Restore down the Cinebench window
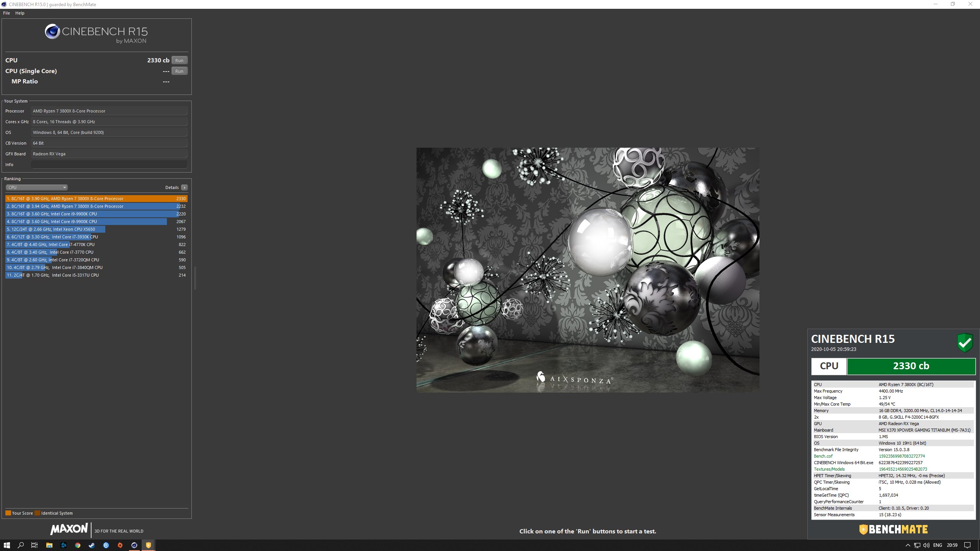Screen dimensions: 980x551 (953, 4)
